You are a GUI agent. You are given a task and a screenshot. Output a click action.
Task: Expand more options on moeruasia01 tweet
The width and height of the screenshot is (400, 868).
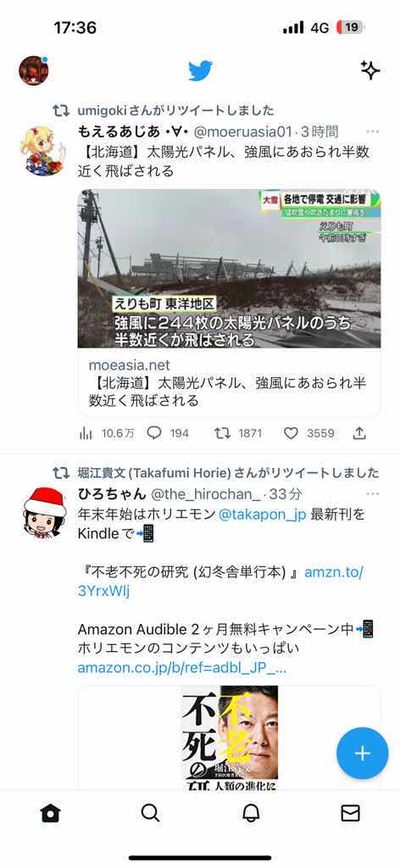(x=372, y=131)
